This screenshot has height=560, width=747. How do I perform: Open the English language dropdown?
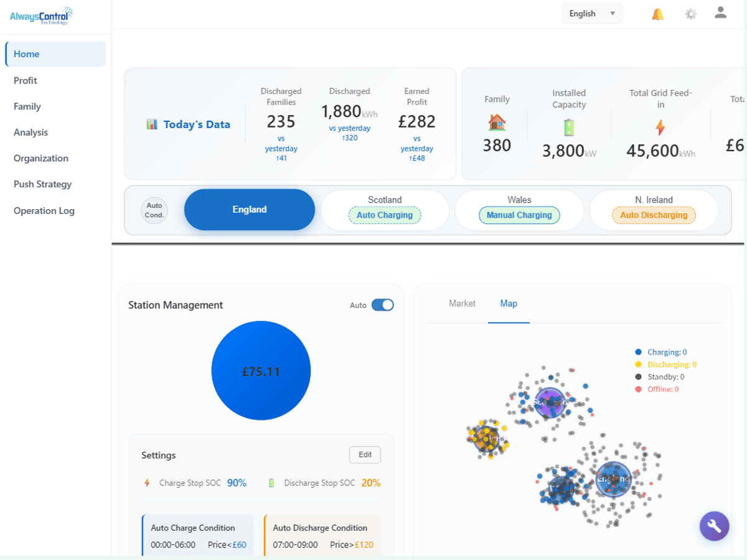(x=592, y=14)
